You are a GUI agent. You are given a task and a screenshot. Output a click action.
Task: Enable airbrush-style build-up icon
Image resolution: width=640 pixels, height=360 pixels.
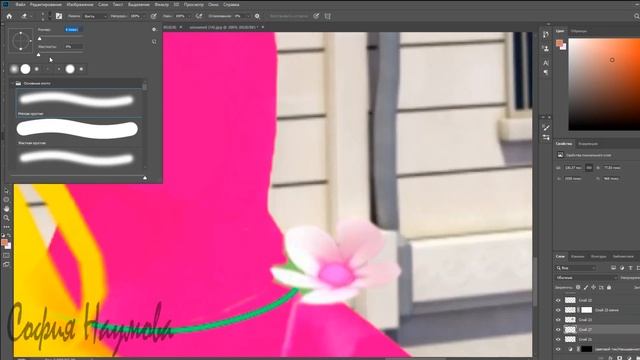(199, 16)
